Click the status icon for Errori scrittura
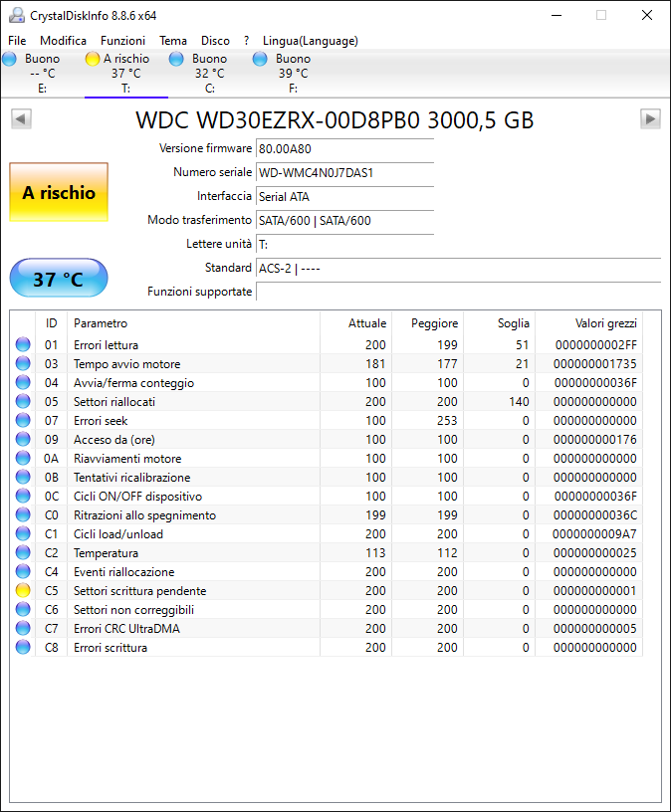 point(23,647)
